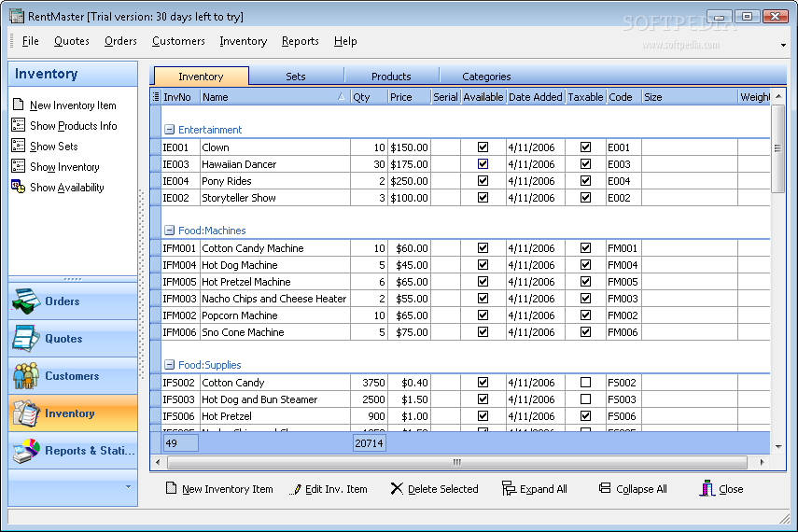Collapse the Food:Machines group
This screenshot has height=532, width=798.
170,231
